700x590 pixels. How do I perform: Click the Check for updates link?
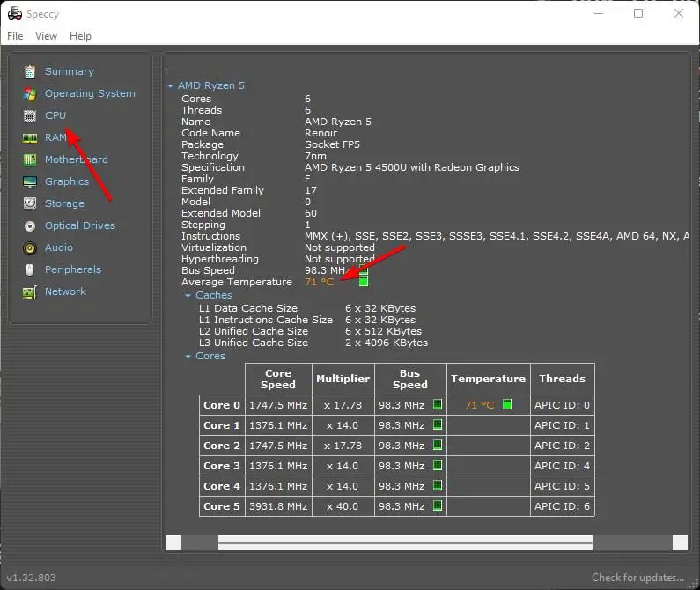(x=637, y=578)
